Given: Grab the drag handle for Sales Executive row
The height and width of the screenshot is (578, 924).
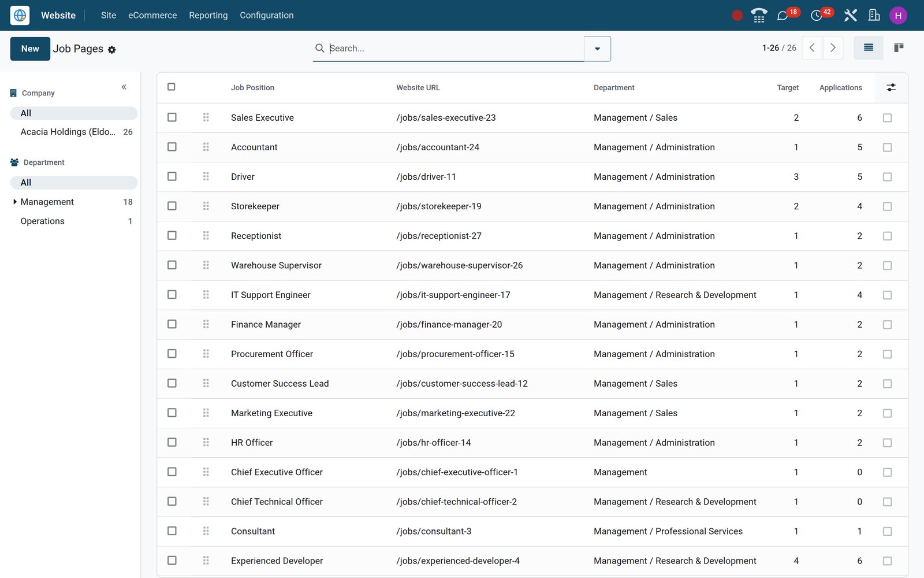Looking at the screenshot, I should click(206, 117).
